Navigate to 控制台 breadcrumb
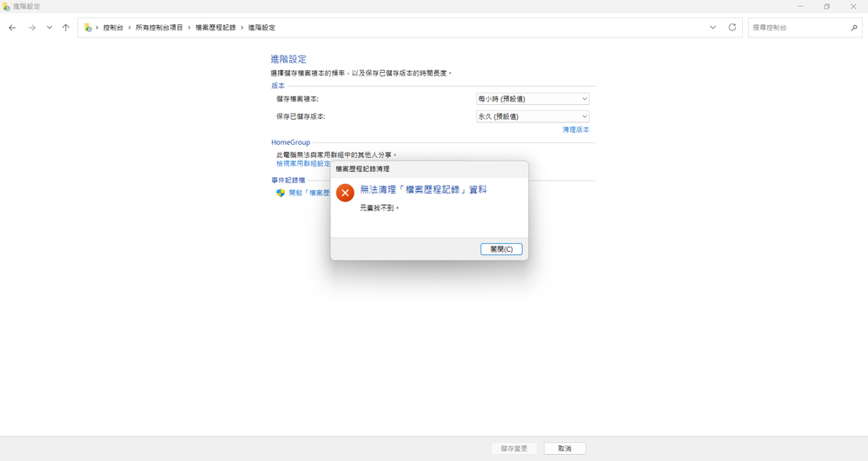The height and width of the screenshot is (461, 868). pos(113,28)
